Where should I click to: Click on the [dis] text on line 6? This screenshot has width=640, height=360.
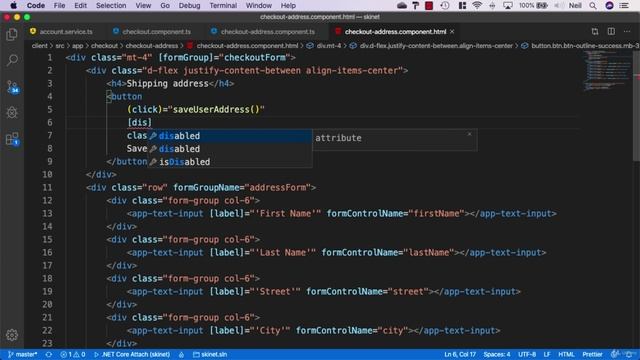(x=139, y=122)
